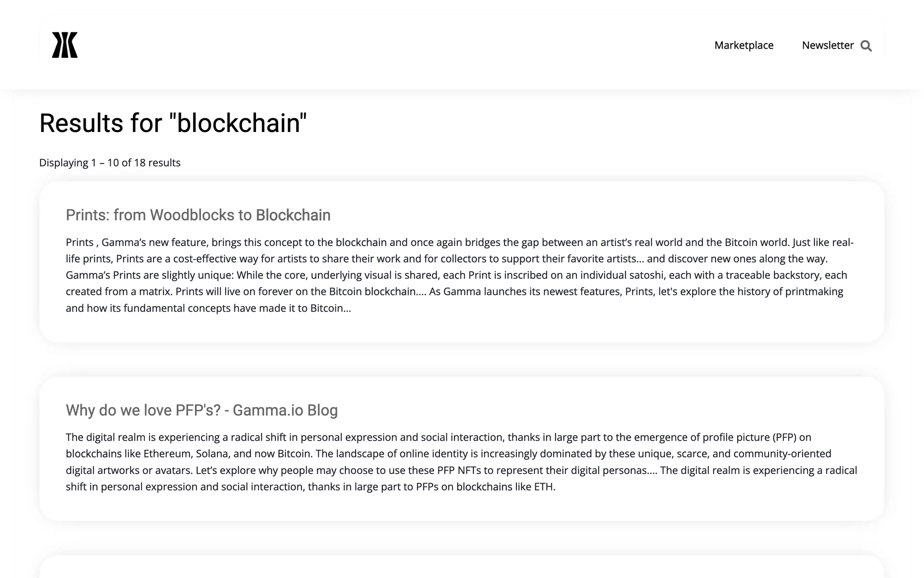
Task: Click empty header space beside the Gamma logo
Action: coord(385,45)
